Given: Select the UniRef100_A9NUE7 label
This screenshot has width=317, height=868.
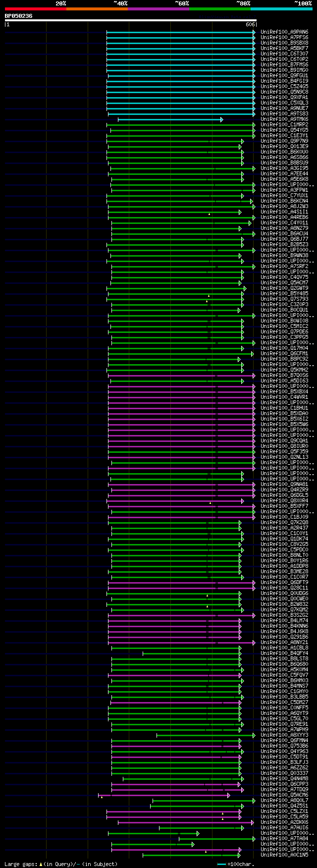Looking at the screenshot, I should (284, 108).
